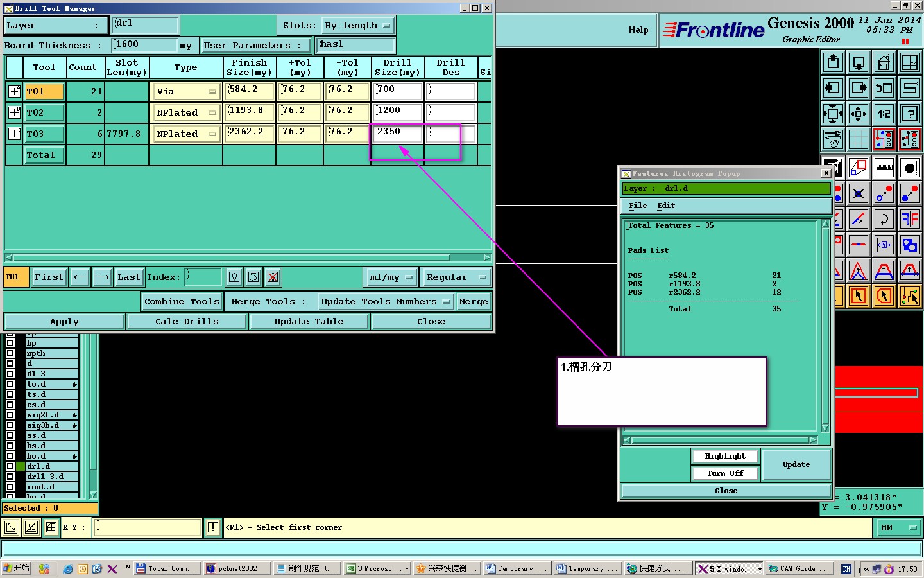924x578 pixels.
Task: Click the Update Table button
Action: click(309, 321)
